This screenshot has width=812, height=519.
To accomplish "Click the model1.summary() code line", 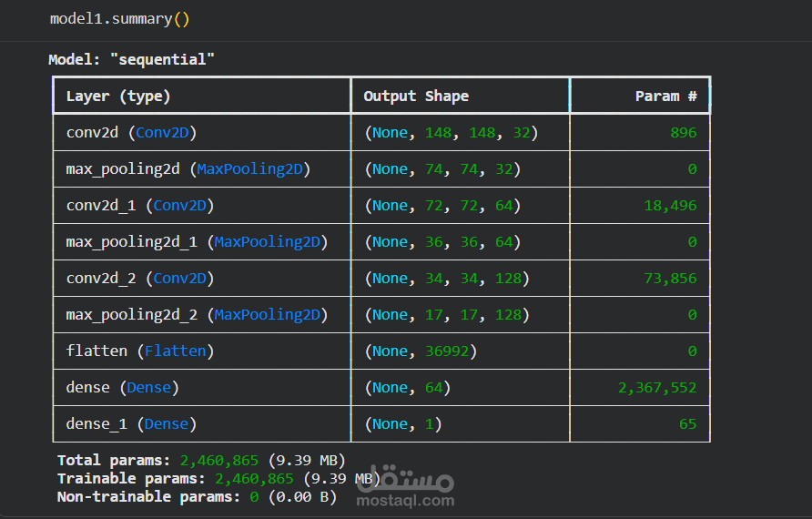I will click(119, 18).
